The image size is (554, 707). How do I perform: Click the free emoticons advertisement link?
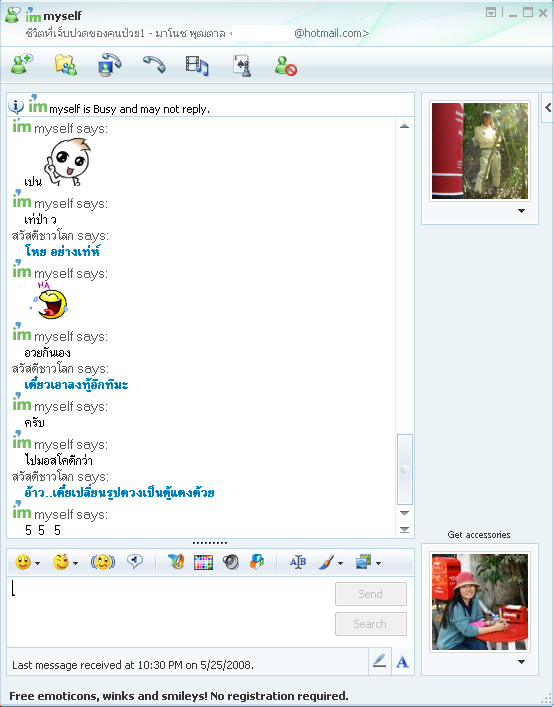pos(179,696)
